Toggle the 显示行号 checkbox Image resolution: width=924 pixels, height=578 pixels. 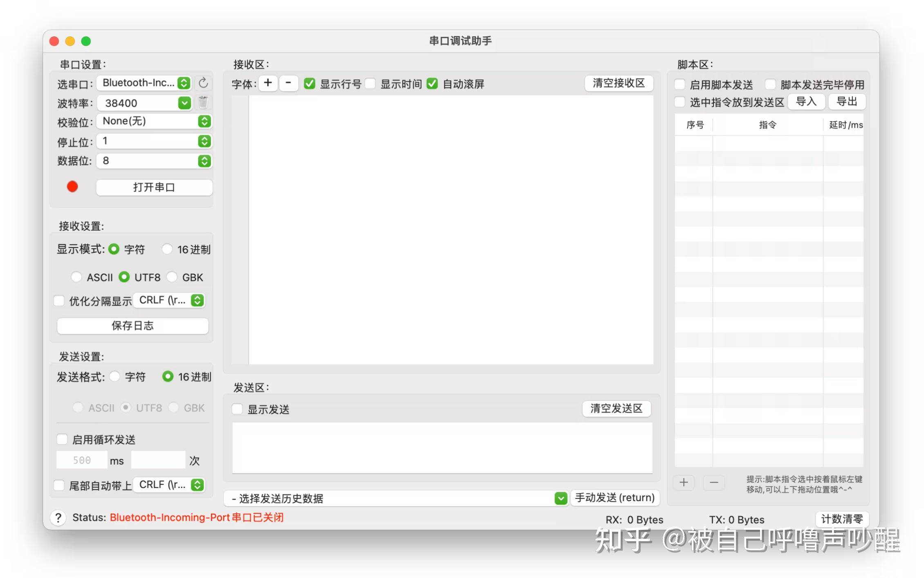[x=309, y=84]
